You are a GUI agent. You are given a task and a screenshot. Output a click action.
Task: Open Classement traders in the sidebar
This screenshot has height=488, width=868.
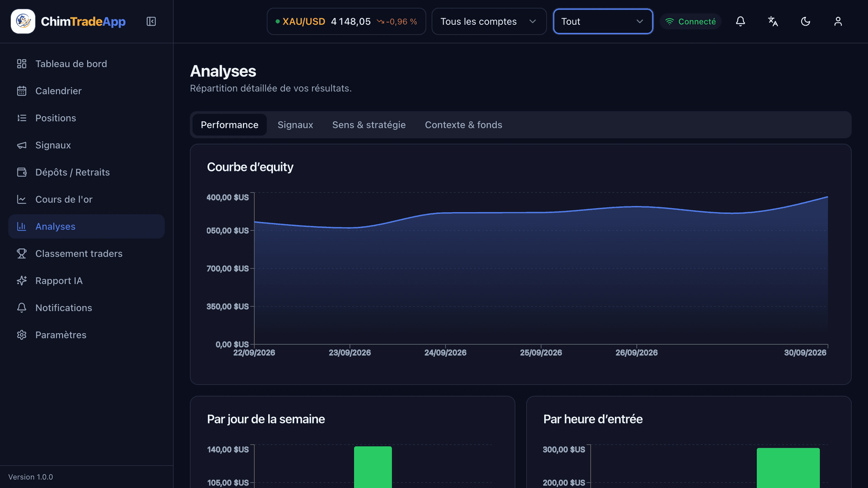click(86, 254)
